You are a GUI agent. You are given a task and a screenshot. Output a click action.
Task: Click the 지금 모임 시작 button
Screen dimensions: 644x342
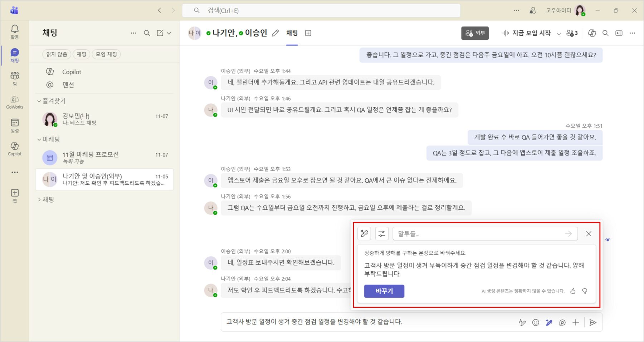(527, 33)
